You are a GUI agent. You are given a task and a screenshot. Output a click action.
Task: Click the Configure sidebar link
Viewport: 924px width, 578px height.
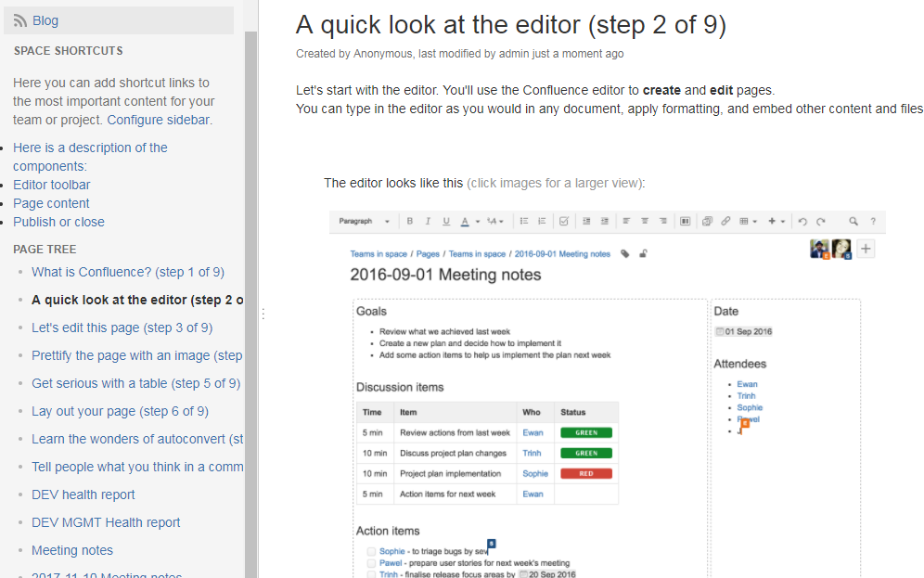159,121
